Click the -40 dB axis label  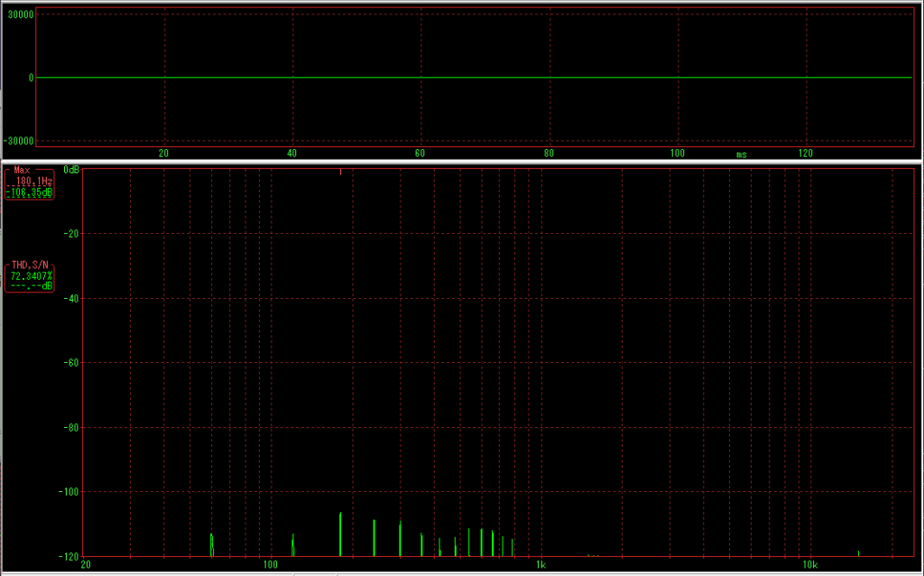[70, 298]
